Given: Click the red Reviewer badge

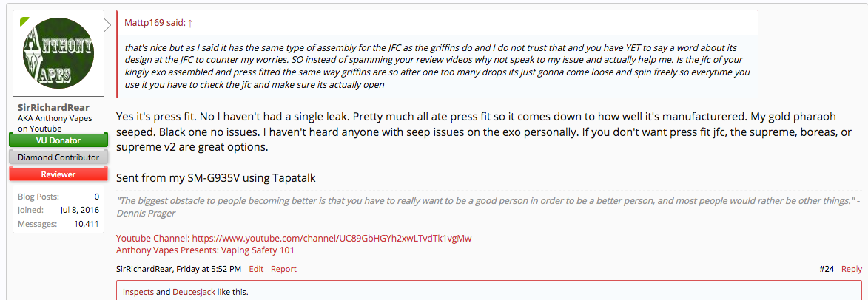Looking at the screenshot, I should 58,174.
